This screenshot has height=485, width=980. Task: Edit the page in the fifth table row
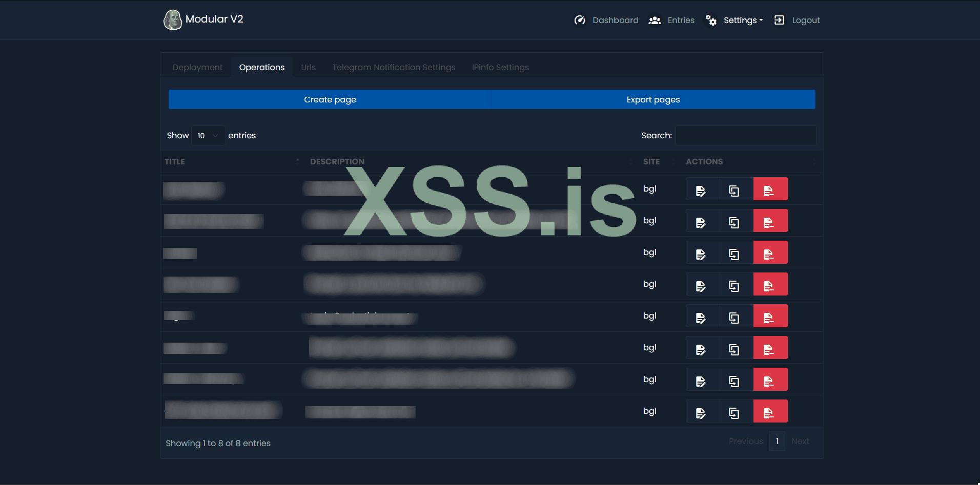tap(703, 316)
